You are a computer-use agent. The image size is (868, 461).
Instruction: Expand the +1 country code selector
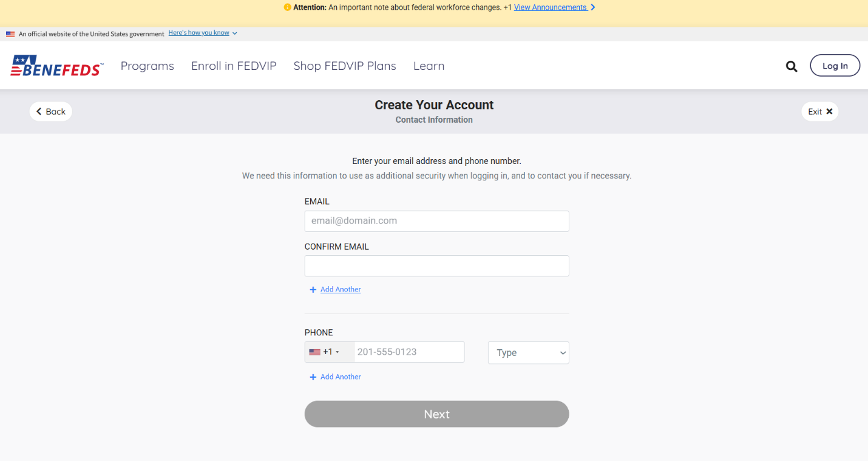click(330, 352)
